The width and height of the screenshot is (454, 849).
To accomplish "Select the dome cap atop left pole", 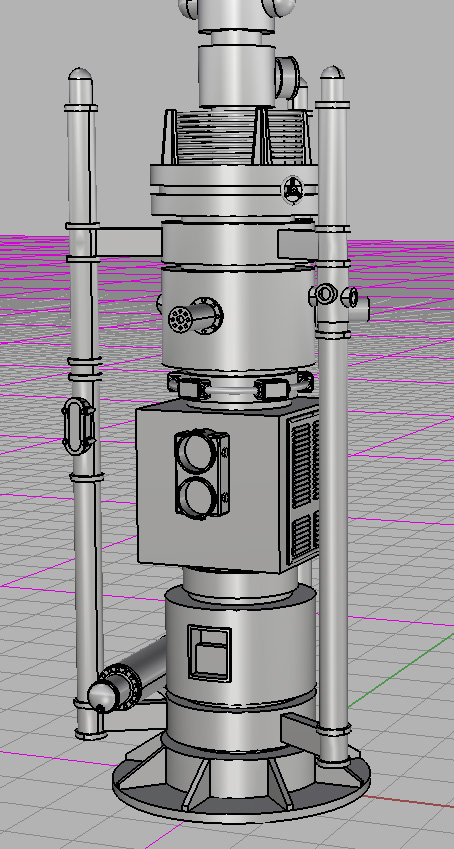I will pos(80,86).
